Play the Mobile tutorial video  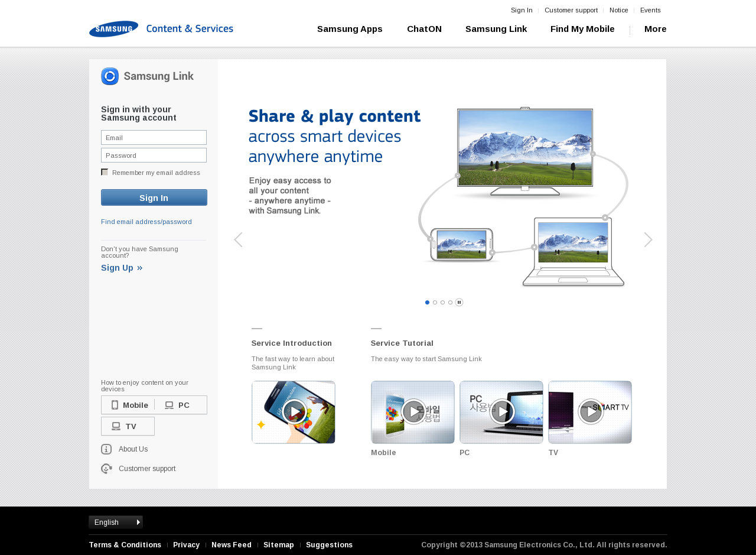click(x=413, y=412)
